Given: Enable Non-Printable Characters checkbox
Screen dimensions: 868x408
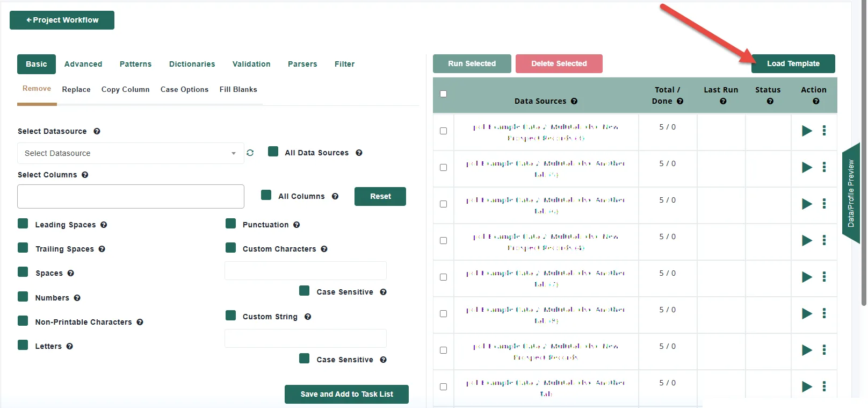Looking at the screenshot, I should pos(23,321).
